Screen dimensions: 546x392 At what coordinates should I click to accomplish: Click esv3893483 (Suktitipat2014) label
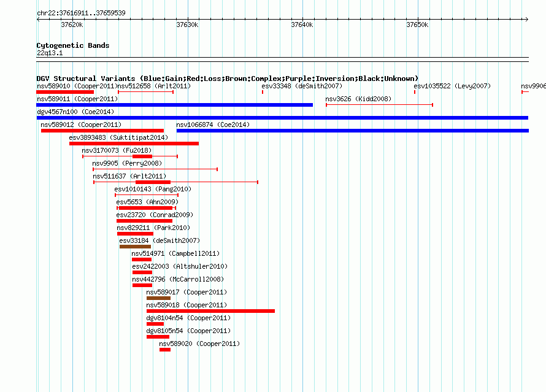point(118,137)
